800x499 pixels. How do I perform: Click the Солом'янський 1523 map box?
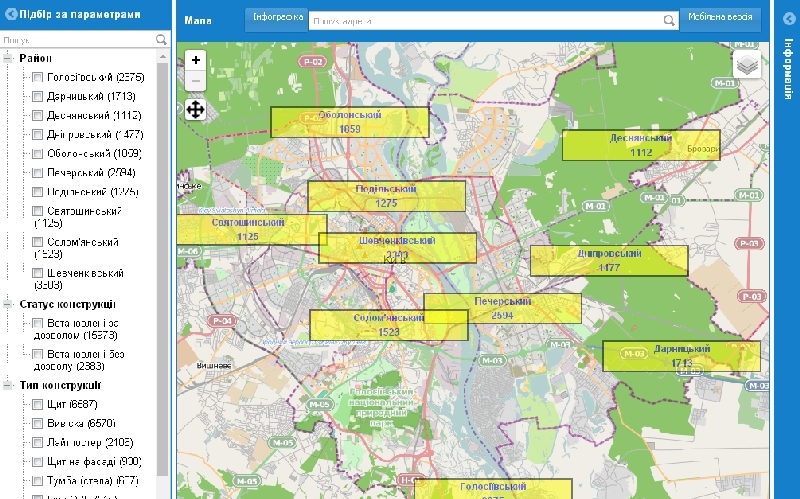click(389, 325)
